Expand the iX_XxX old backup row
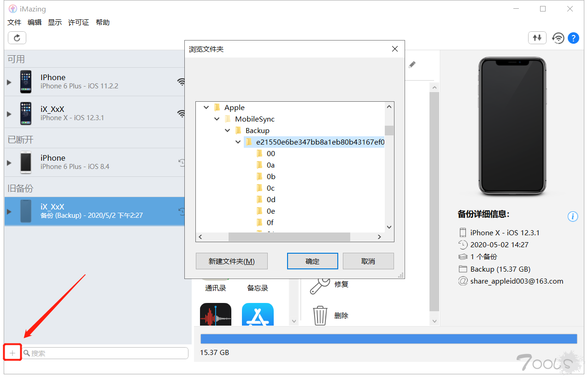Viewport: 588px width, 378px height. (x=9, y=211)
